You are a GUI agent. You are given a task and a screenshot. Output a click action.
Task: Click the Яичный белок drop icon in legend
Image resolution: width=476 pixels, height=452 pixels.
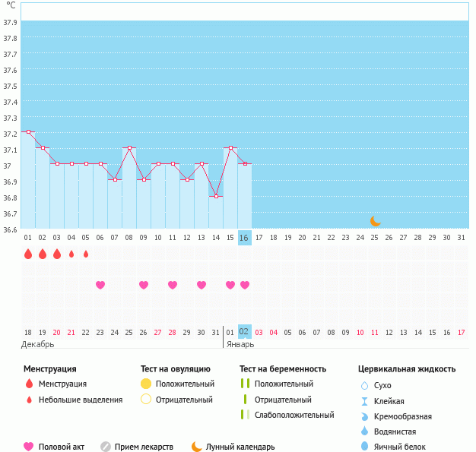click(364, 447)
